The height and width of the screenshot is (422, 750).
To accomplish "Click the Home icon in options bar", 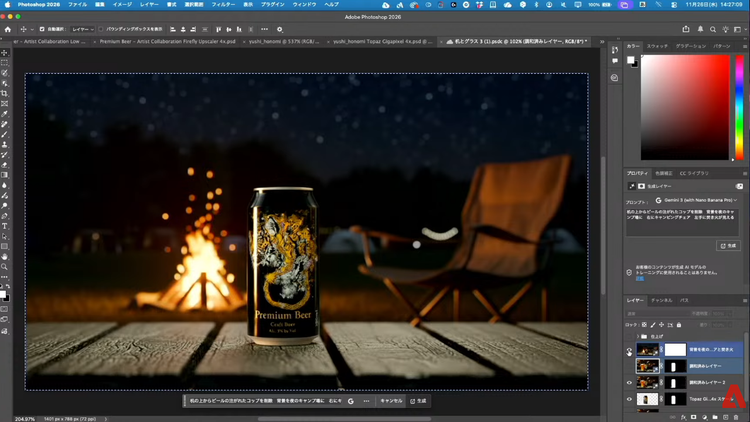I will pyautogui.click(x=8, y=29).
